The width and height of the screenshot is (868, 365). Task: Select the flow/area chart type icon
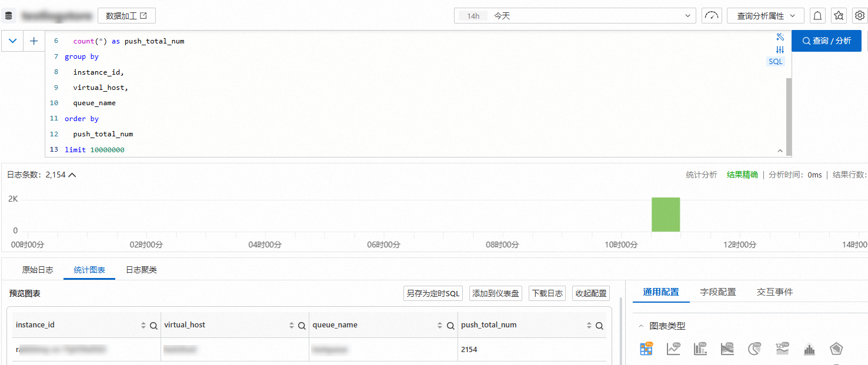[727, 349]
